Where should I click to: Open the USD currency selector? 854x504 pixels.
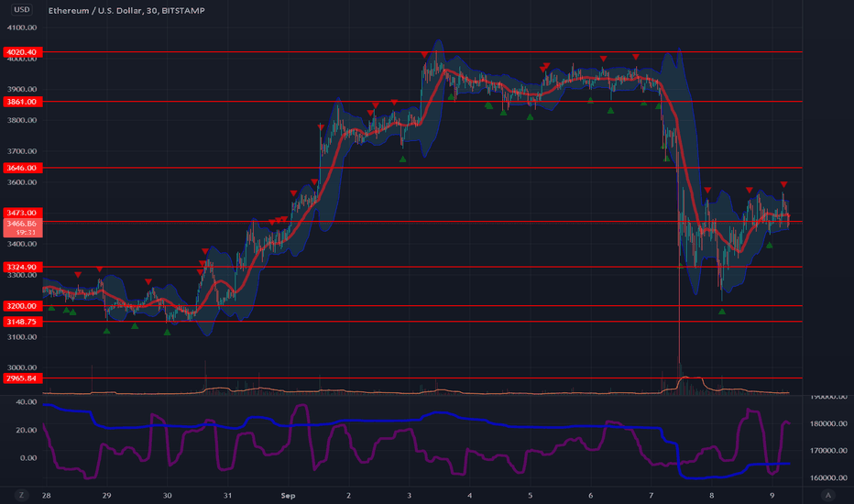tap(22, 9)
